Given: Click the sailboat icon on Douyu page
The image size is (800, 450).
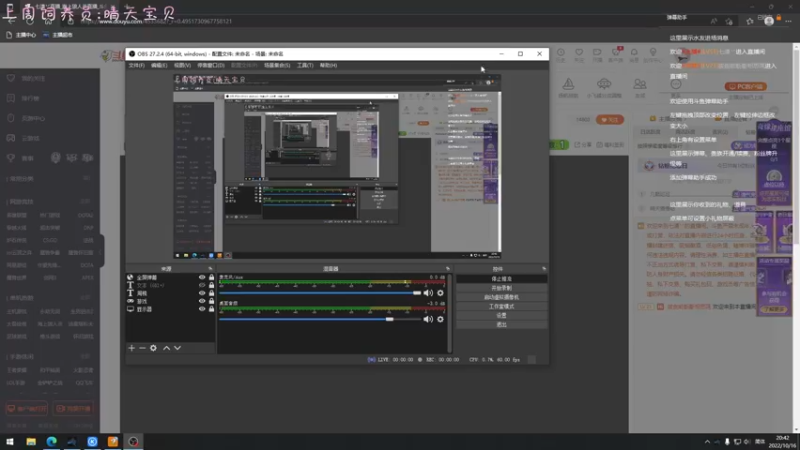Looking at the screenshot, I should tap(568, 84).
